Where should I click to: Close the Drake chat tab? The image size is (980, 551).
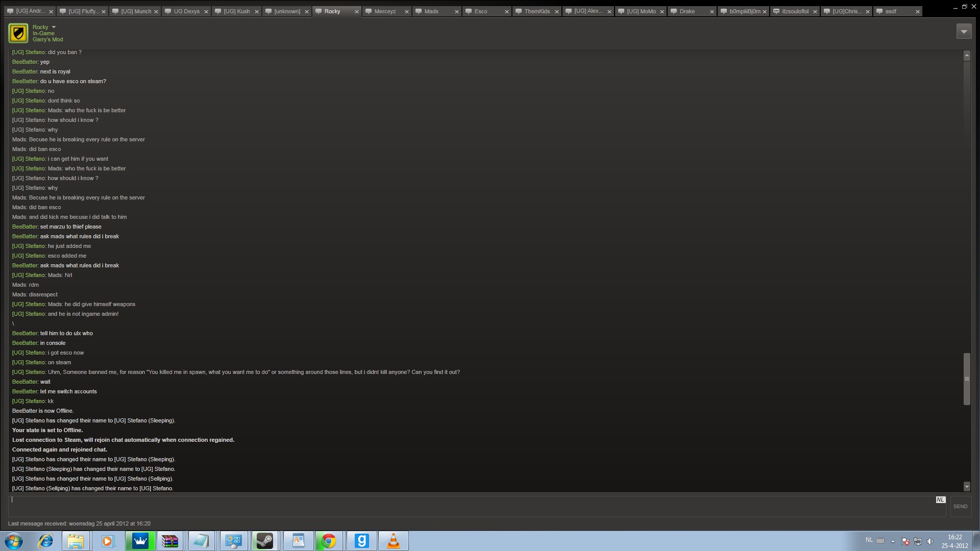point(712,11)
